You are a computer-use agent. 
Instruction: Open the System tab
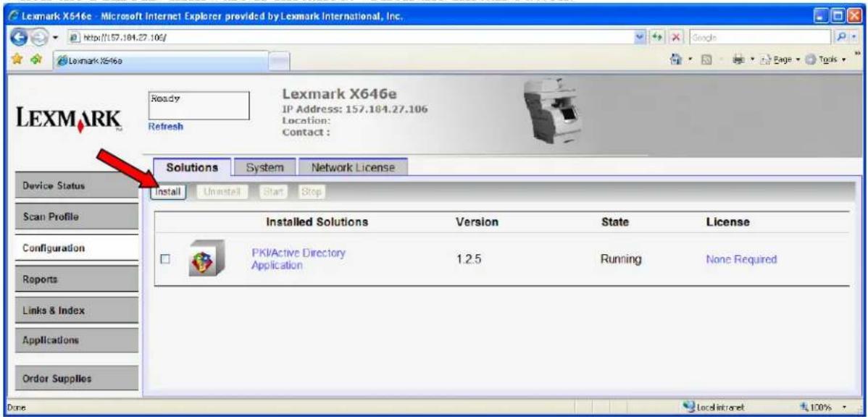(x=264, y=167)
